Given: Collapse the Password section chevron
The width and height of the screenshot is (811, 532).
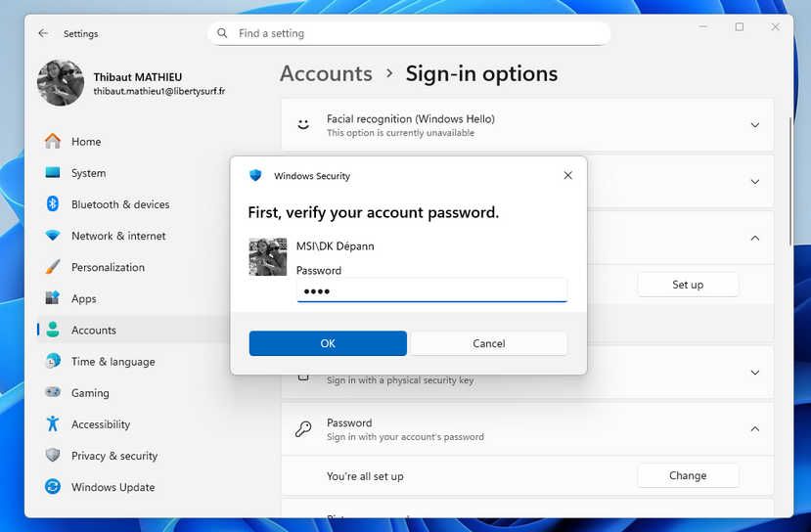Looking at the screenshot, I should click(x=754, y=428).
